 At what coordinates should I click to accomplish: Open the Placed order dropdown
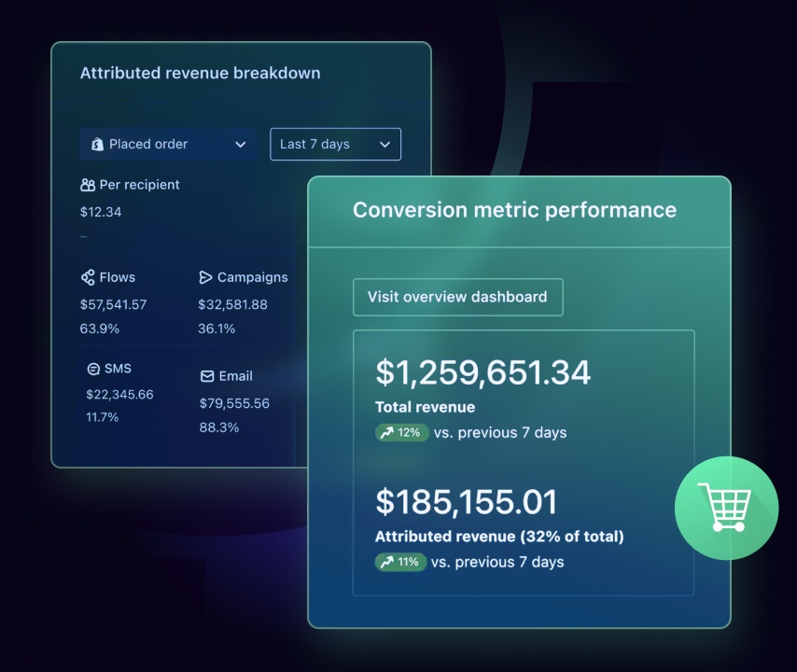click(x=168, y=145)
